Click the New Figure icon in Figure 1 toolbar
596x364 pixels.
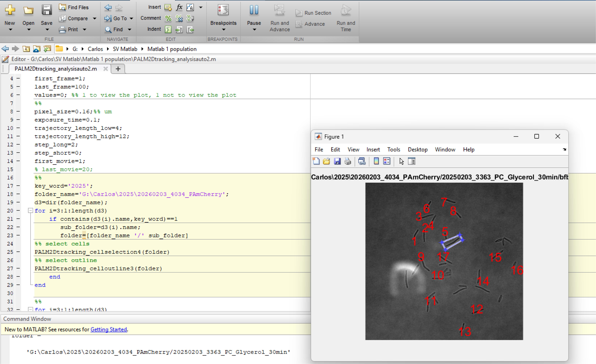(316, 161)
